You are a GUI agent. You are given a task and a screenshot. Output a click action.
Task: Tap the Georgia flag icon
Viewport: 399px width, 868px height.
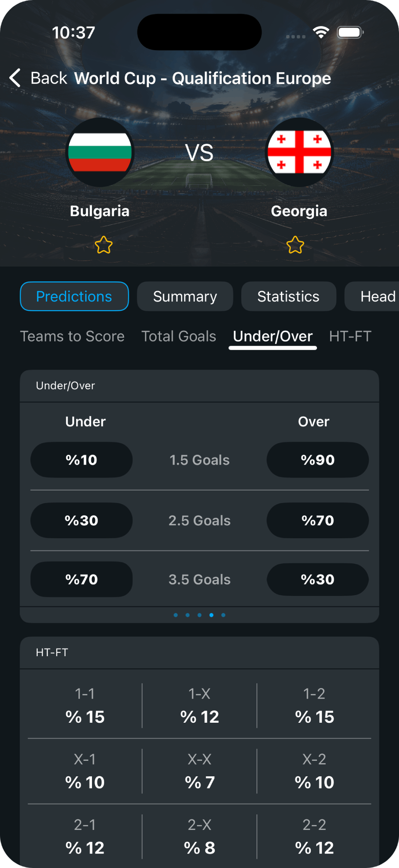pyautogui.click(x=299, y=152)
